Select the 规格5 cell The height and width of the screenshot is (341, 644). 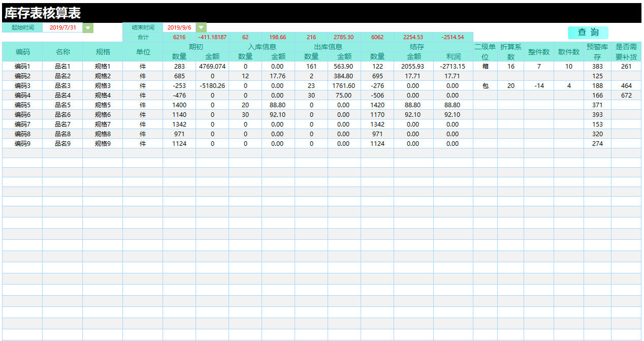pos(103,105)
